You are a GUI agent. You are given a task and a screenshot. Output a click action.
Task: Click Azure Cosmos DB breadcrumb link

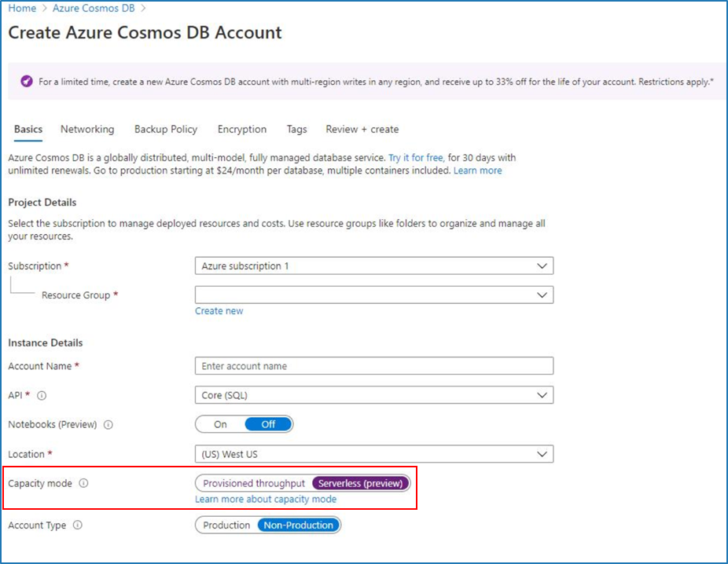[94, 9]
